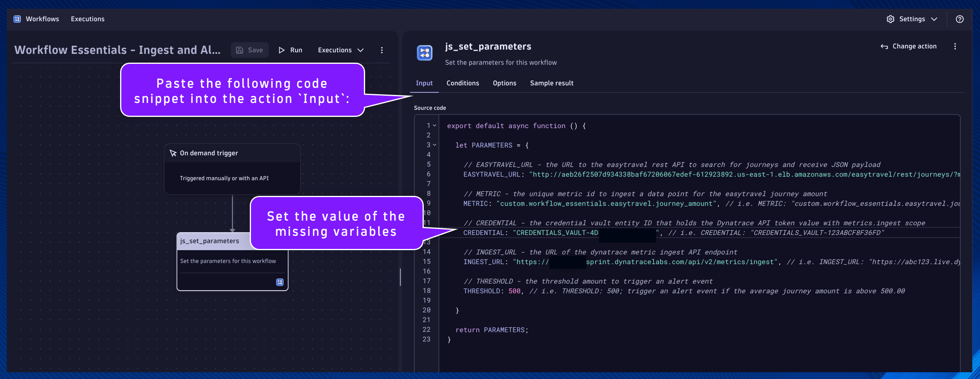Click the INGEST_URL value on line 15
The height and width of the screenshot is (379, 980).
[645, 262]
